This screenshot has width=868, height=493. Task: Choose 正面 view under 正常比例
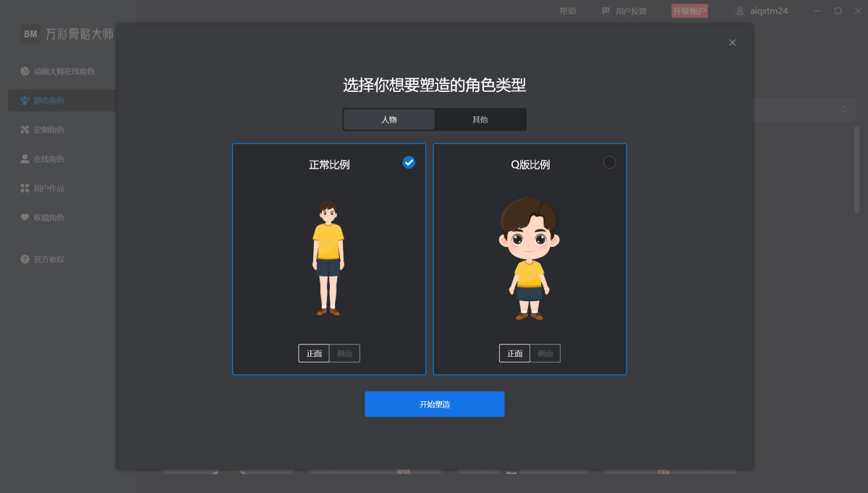click(x=314, y=353)
